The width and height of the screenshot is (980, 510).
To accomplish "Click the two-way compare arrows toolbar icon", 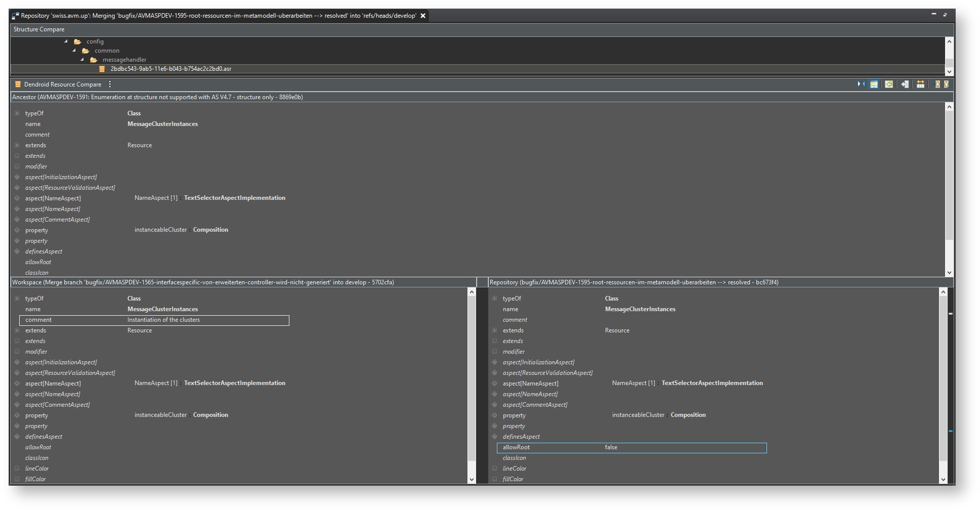I will pos(861,84).
